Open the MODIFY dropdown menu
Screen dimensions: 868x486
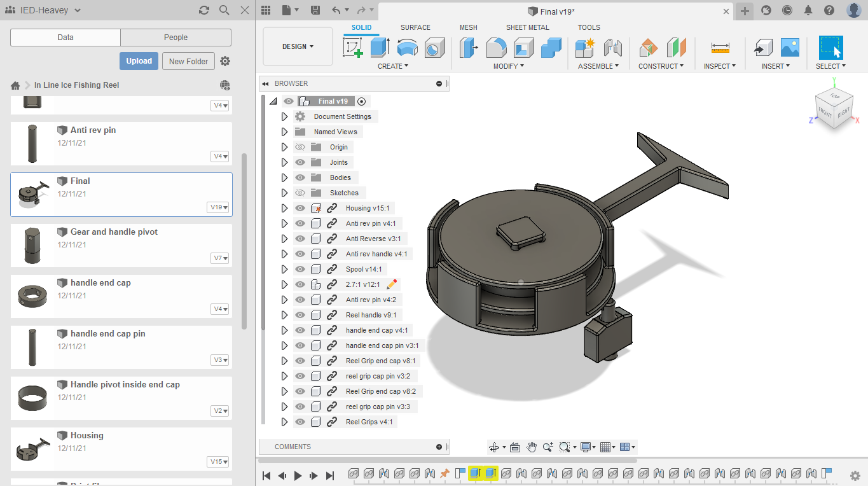pos(508,66)
